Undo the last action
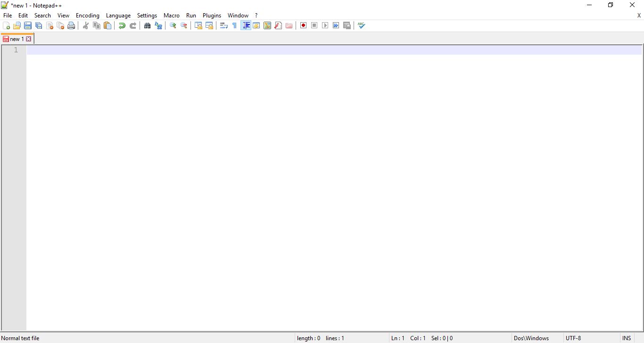The image size is (644, 343). click(x=122, y=25)
